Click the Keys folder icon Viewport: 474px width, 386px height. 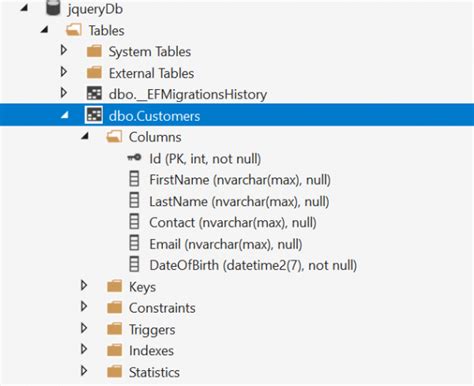[x=115, y=286]
